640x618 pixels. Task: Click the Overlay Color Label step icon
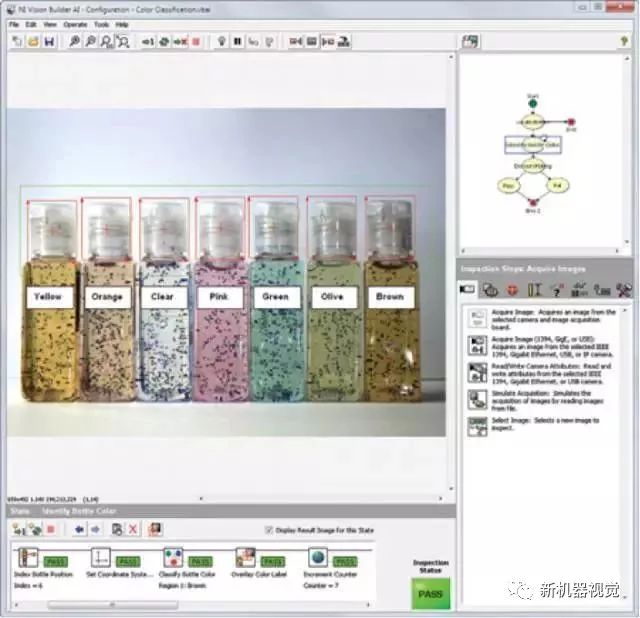(x=245, y=558)
